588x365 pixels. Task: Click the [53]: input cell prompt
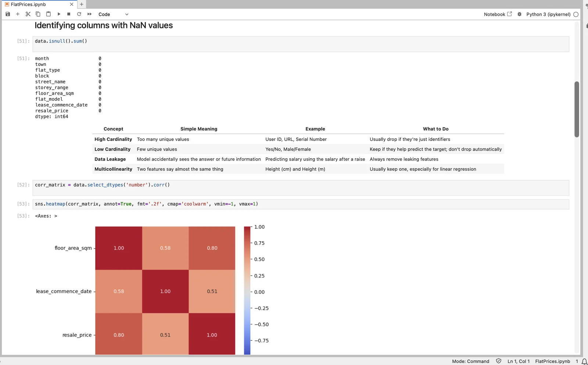(x=23, y=204)
